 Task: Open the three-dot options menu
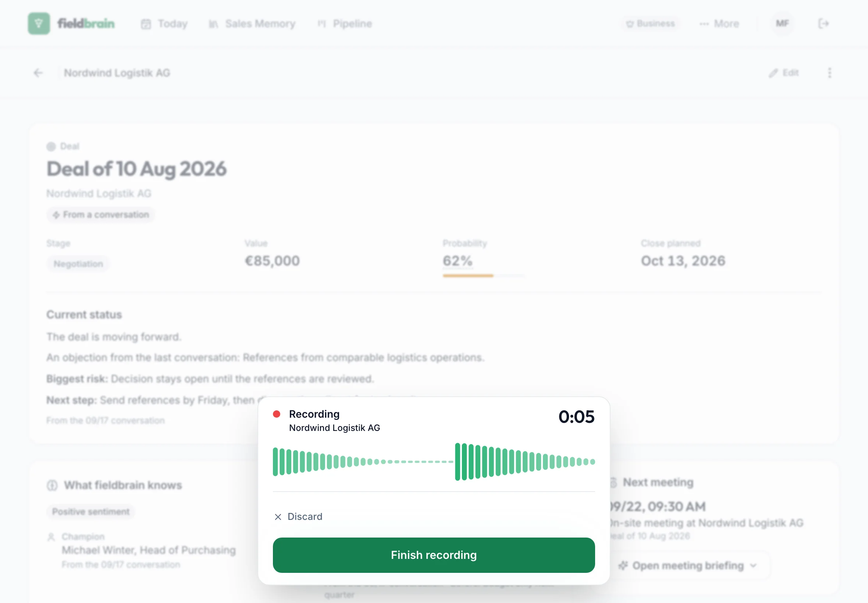tap(830, 72)
